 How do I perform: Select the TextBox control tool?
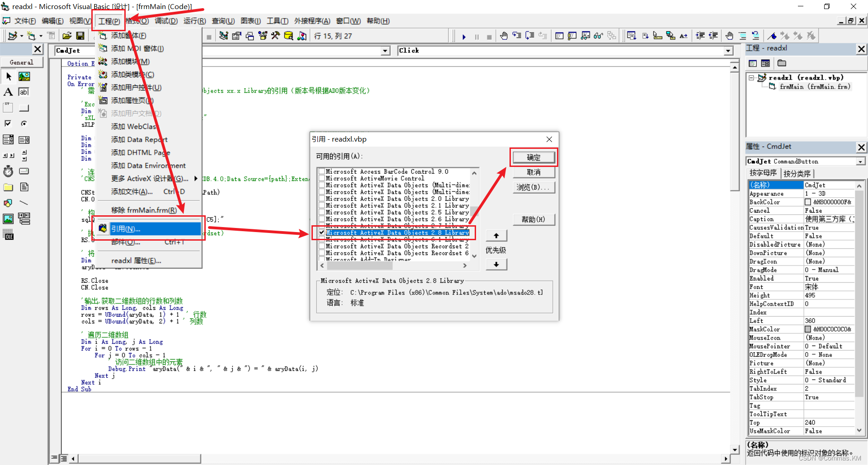24,92
